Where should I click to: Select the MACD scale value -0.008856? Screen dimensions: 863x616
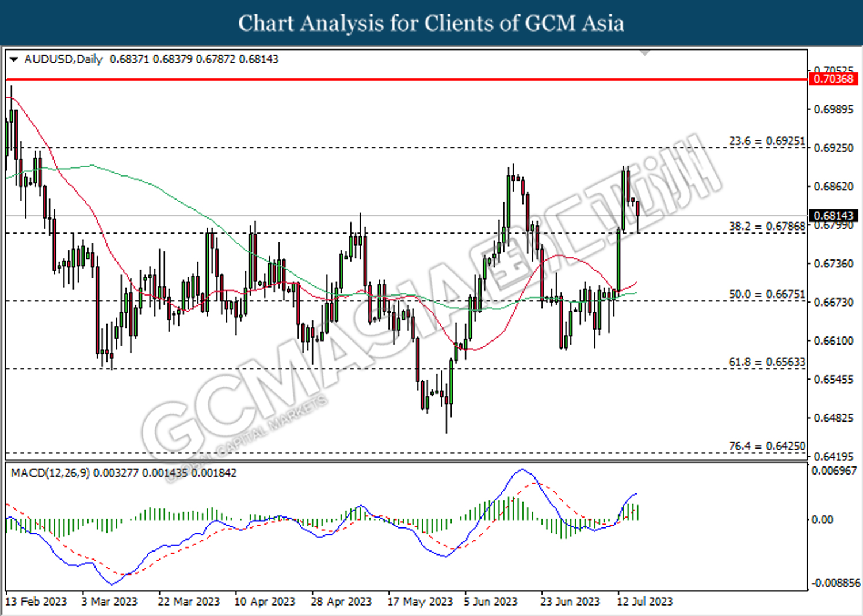pyautogui.click(x=835, y=583)
